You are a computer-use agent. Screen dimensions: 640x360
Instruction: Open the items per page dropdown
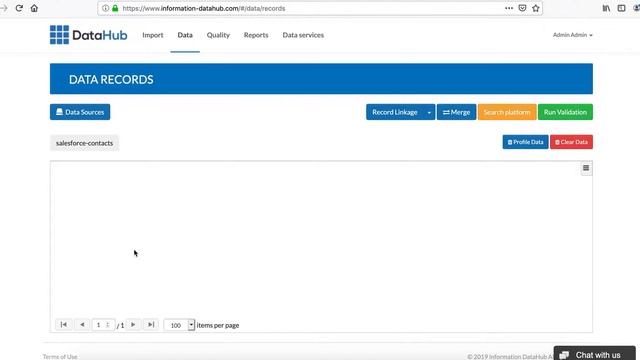[191, 325]
